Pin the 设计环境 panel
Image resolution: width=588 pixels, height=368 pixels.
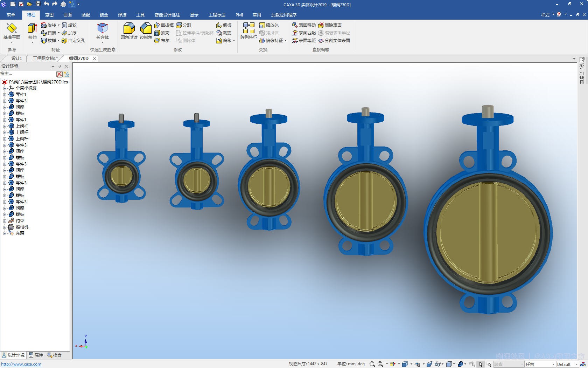click(59, 66)
